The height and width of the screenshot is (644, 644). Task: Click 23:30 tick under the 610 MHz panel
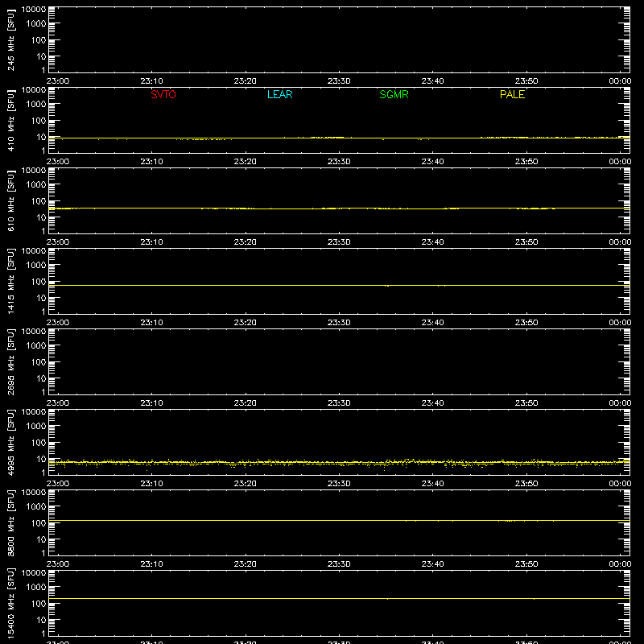tap(339, 242)
